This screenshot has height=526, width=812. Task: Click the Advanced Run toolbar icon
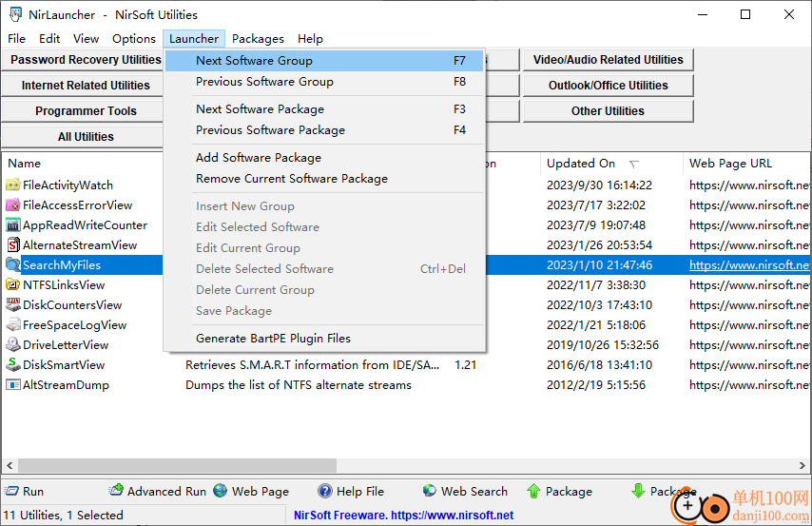click(116, 490)
